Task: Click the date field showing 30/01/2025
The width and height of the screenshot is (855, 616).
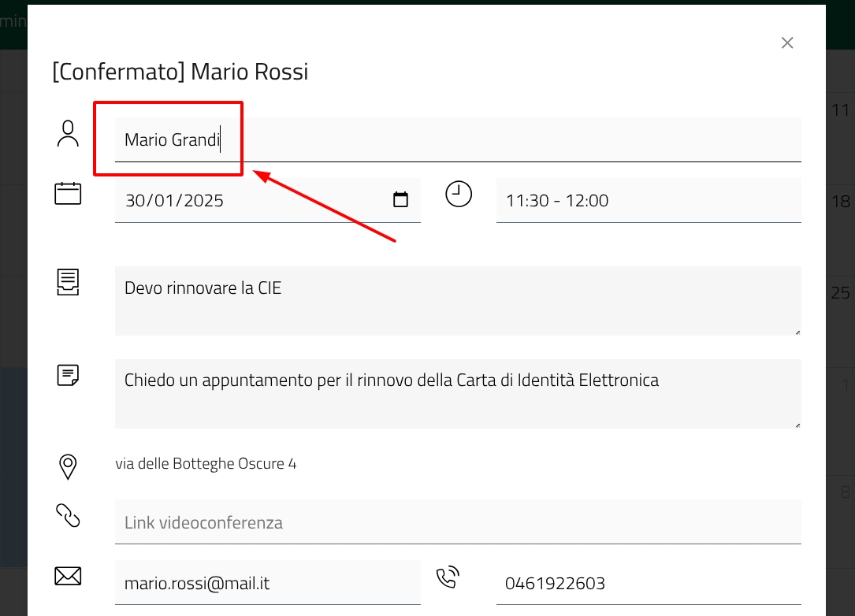Action: click(252, 200)
